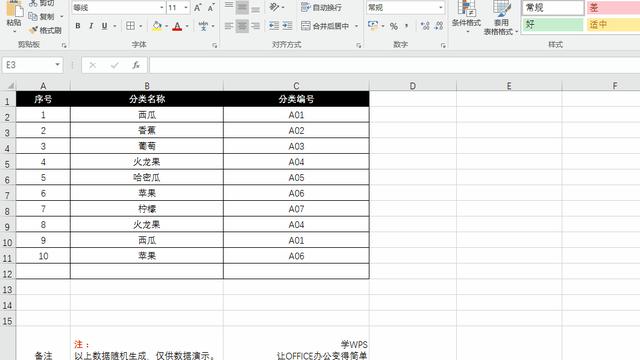This screenshot has height=360, width=640.
Task: Decrease indent of cell content
Action: pos(274,26)
